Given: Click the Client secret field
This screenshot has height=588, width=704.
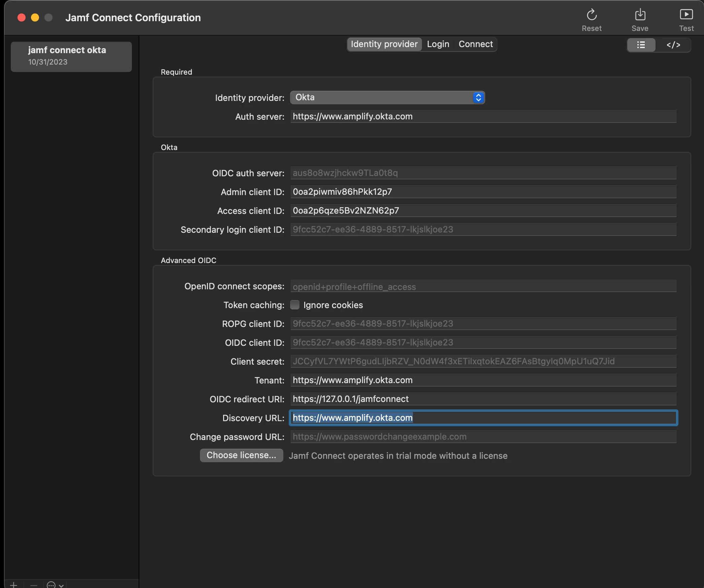Looking at the screenshot, I should point(483,361).
